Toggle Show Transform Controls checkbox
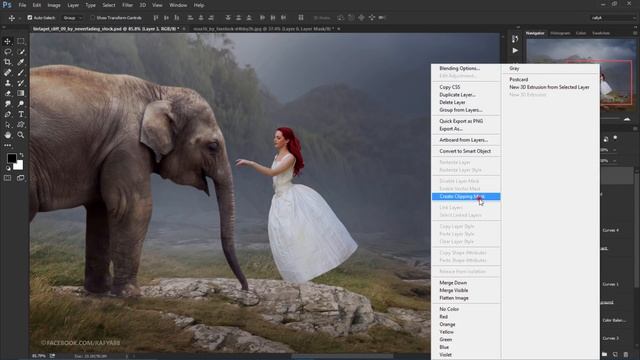 pyautogui.click(x=92, y=18)
